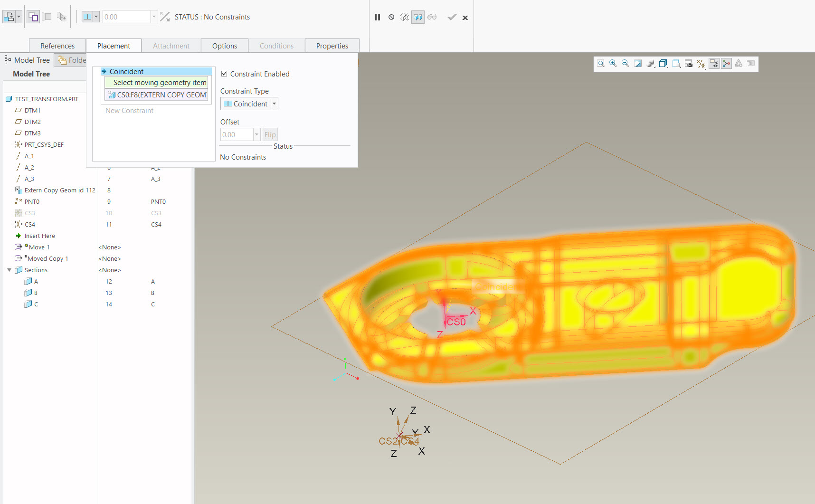
Task: Collapse the Sections node in Model Tree
Action: point(9,270)
